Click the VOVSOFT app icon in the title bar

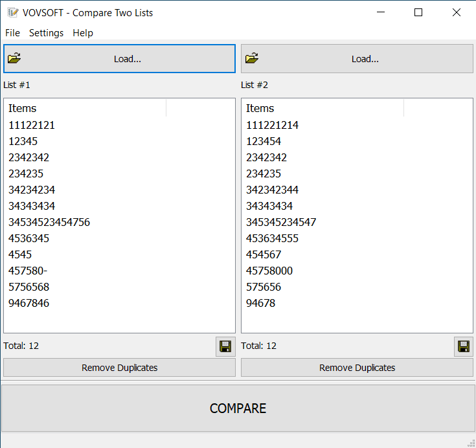pos(12,12)
